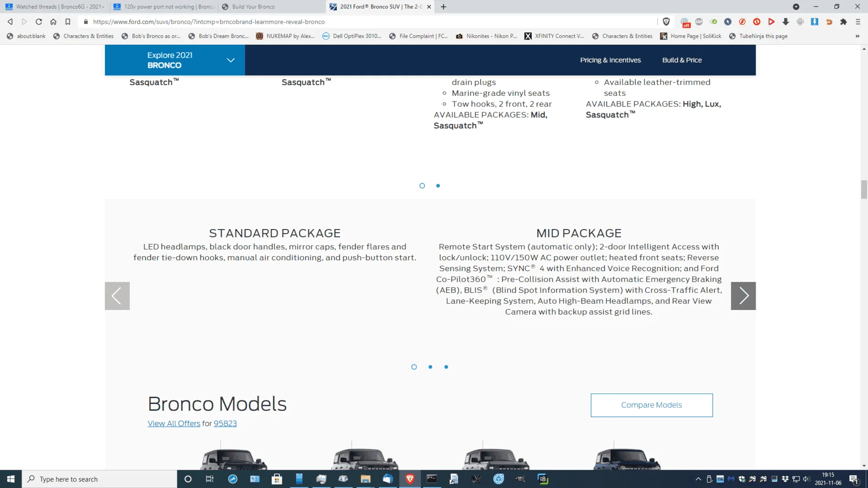The width and height of the screenshot is (868, 488).
Task: Open the Adblock Plus (ABP) extension
Action: tap(699, 21)
